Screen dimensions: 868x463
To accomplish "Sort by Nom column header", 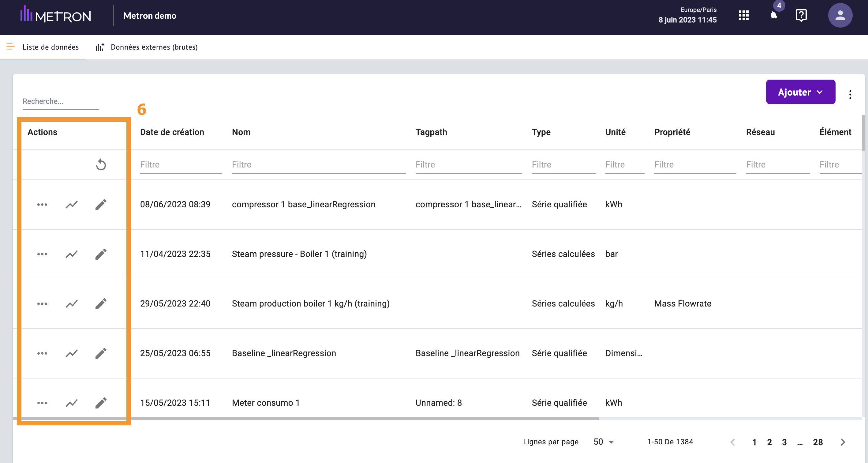I will 241,132.
